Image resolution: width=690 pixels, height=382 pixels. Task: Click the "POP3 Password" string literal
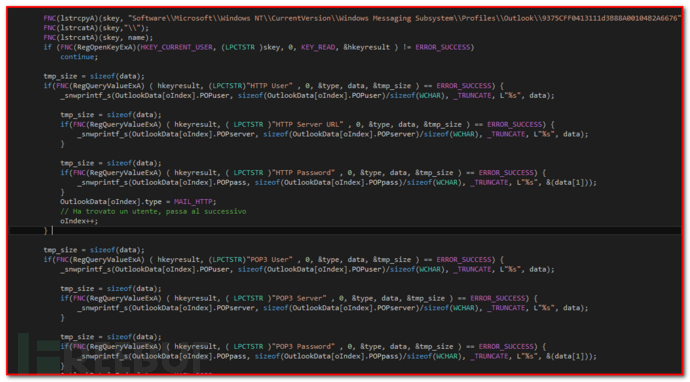tap(303, 347)
